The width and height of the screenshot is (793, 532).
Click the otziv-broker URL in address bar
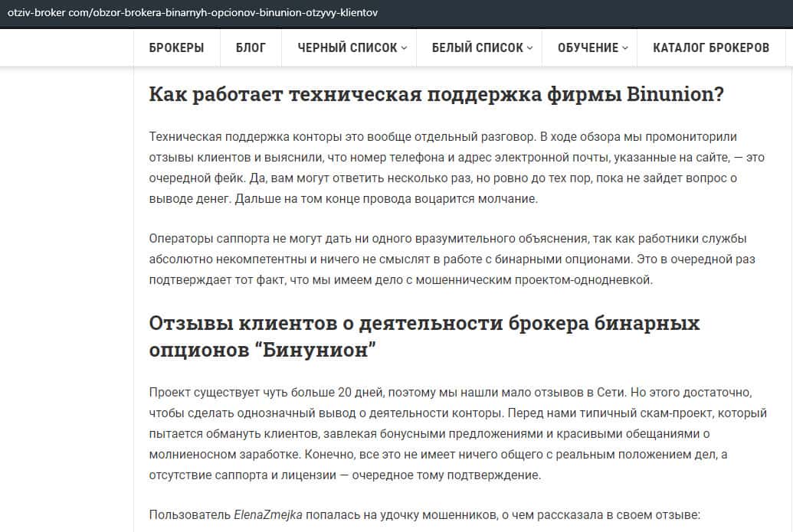[x=192, y=13]
